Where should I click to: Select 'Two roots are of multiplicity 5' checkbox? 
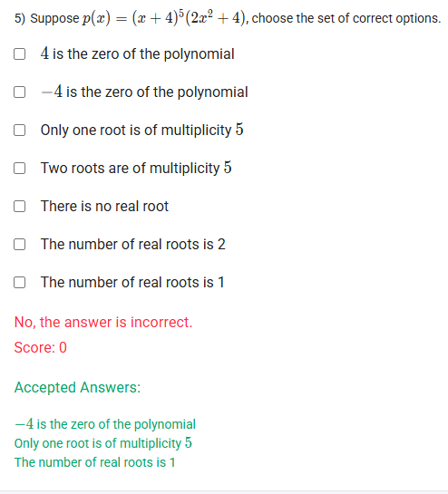pyautogui.click(x=20, y=168)
